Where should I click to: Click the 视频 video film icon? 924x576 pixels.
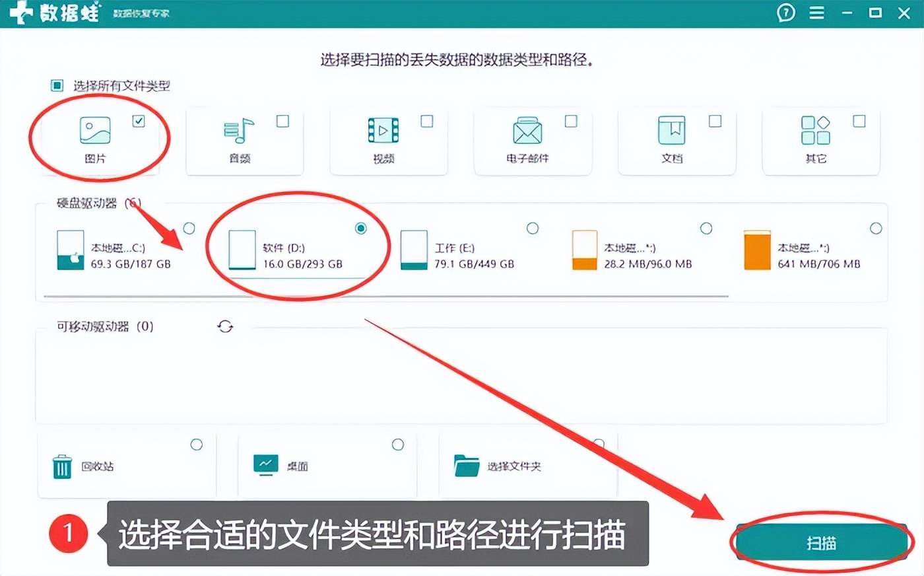(x=383, y=130)
